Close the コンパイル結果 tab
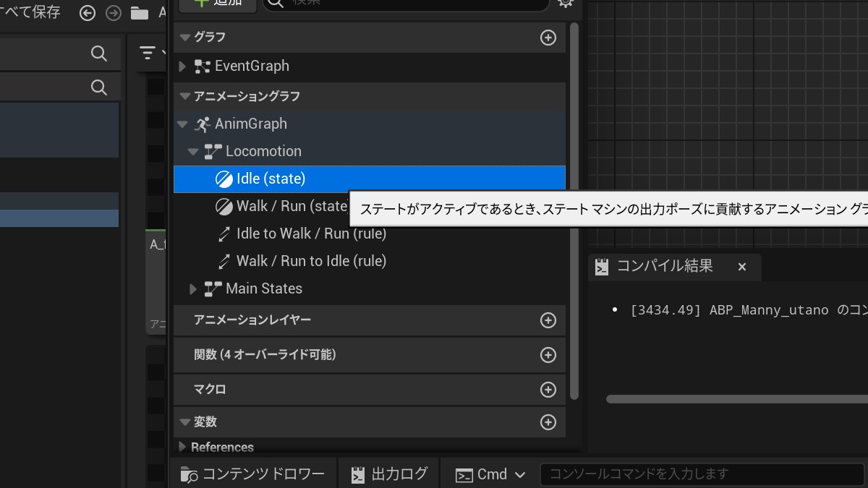868x488 pixels. pyautogui.click(x=741, y=267)
